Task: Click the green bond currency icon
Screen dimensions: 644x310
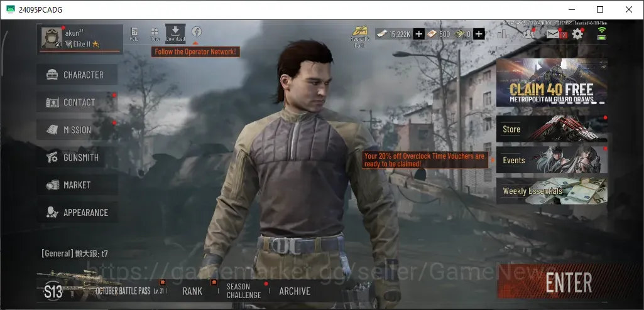Action: [x=459, y=34]
